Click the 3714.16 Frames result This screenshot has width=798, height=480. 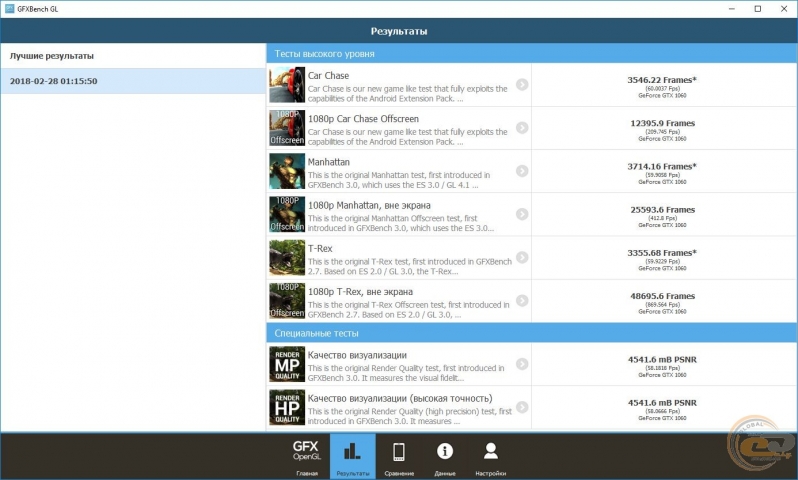coord(662,166)
